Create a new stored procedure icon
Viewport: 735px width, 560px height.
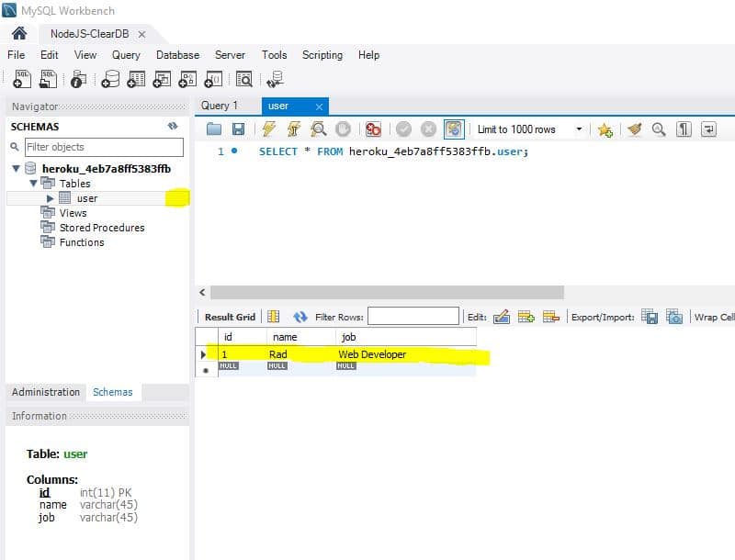[x=187, y=79]
